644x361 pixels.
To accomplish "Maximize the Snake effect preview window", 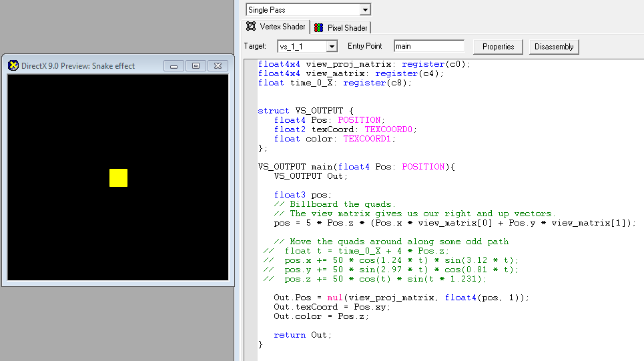I will coord(196,65).
